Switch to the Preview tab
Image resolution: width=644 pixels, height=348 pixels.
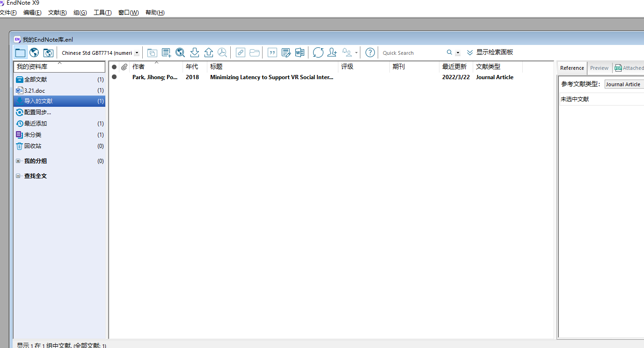(599, 68)
